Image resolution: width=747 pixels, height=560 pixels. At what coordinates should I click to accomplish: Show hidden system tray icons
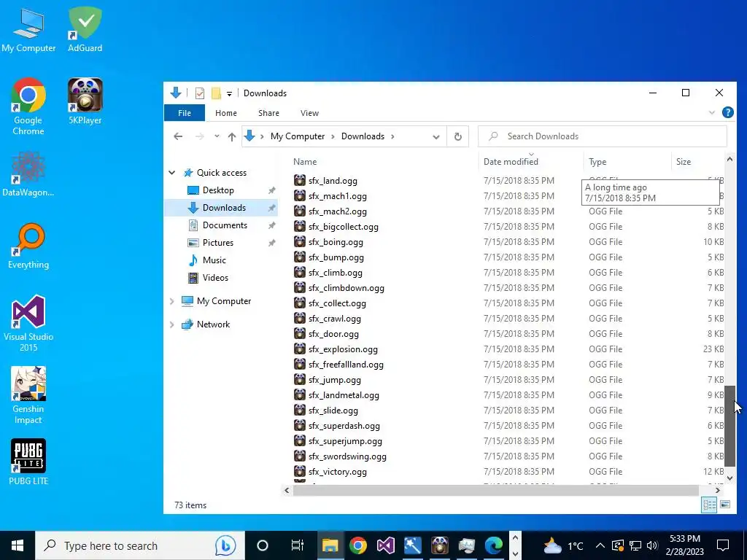click(600, 545)
